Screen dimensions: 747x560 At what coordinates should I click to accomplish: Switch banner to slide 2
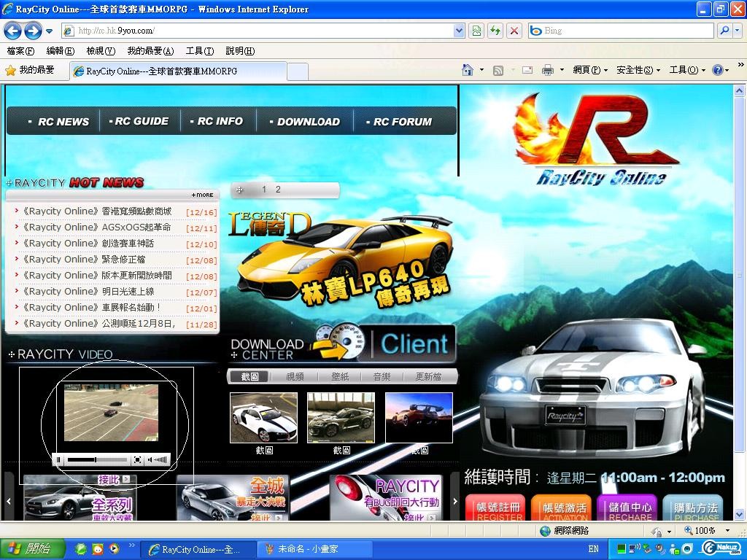coord(278,190)
